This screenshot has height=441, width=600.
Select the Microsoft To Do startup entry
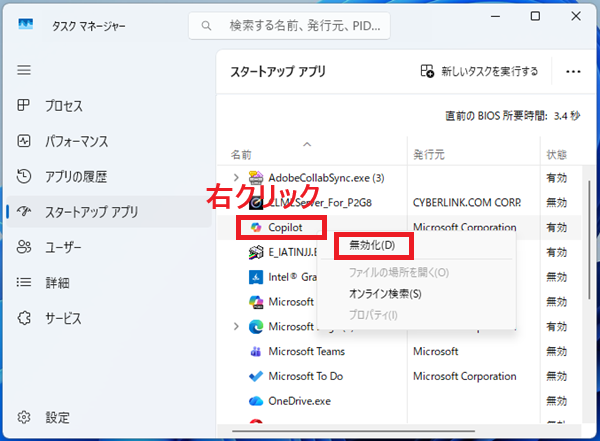pyautogui.click(x=305, y=376)
